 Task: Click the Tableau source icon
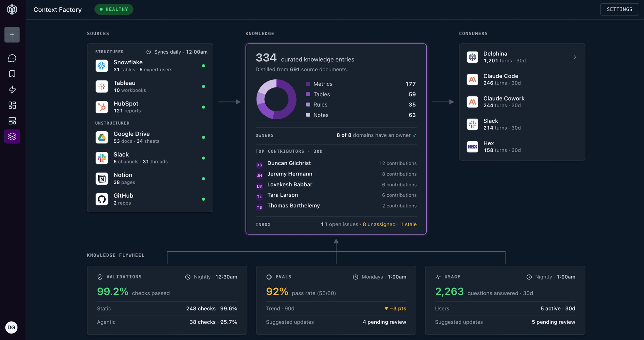point(102,86)
